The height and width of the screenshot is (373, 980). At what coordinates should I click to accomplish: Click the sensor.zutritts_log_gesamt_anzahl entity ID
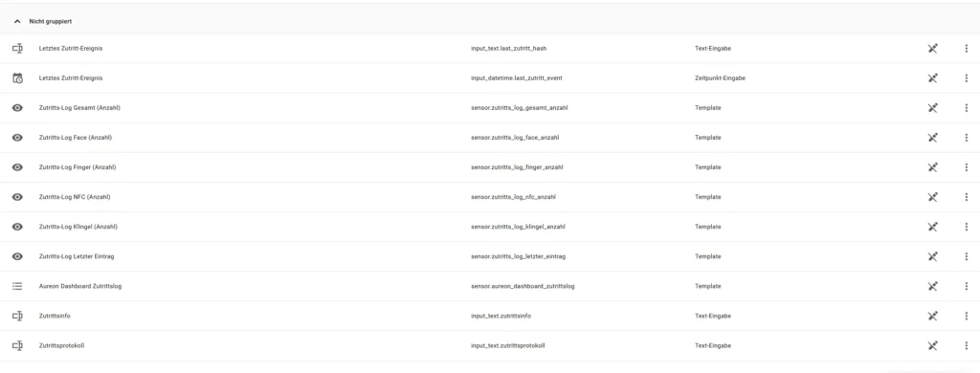tap(520, 107)
